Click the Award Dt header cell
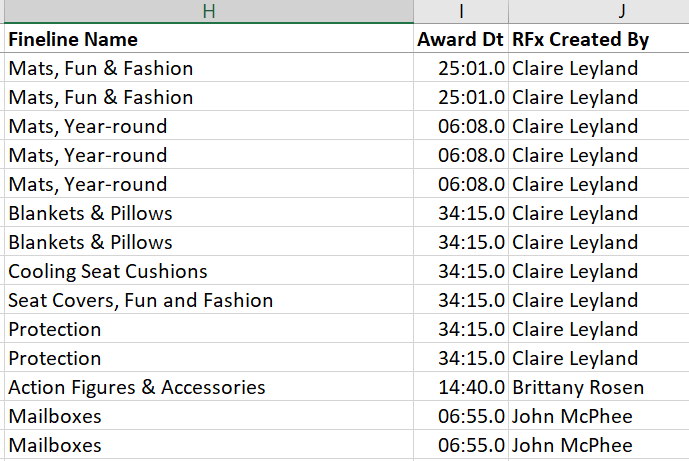This screenshot has height=461, width=689. point(460,40)
